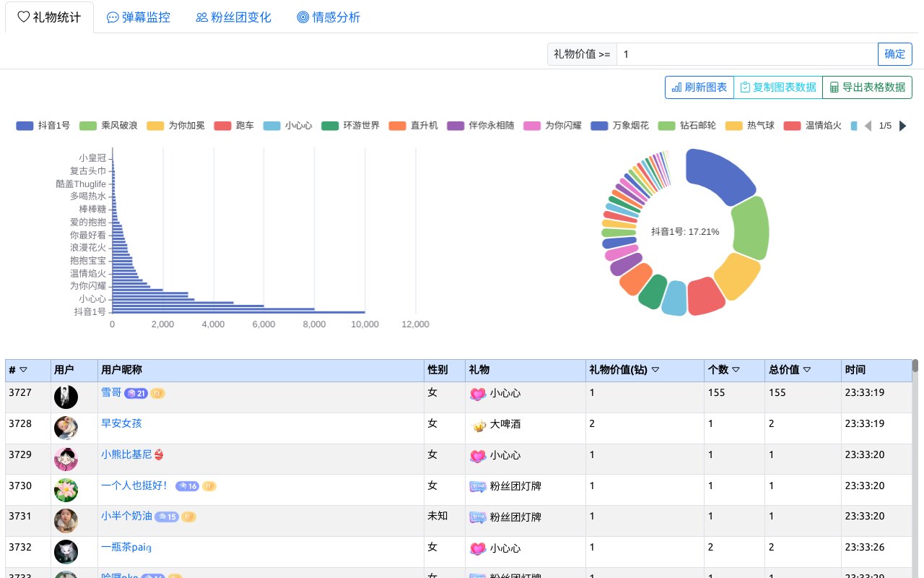The width and height of the screenshot is (924, 578).
Task: Click the 粉丝团灯牌 gift icon in row 3730
Action: pos(478,487)
